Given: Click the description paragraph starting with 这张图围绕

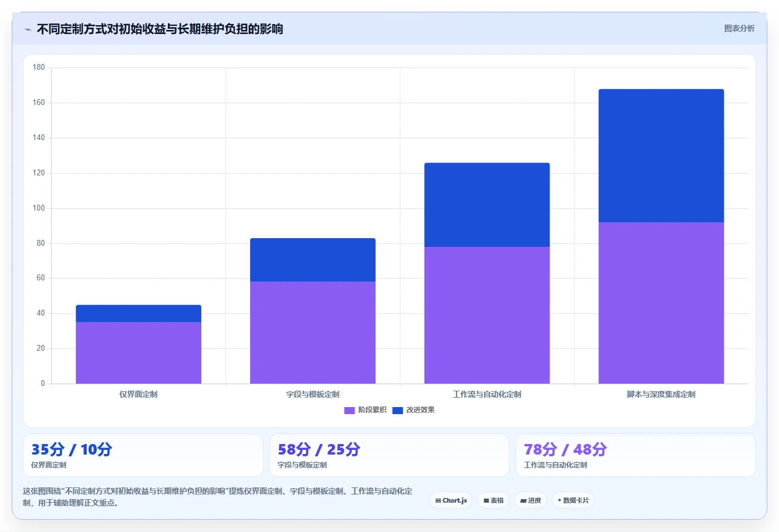Looking at the screenshot, I should (x=217, y=497).
